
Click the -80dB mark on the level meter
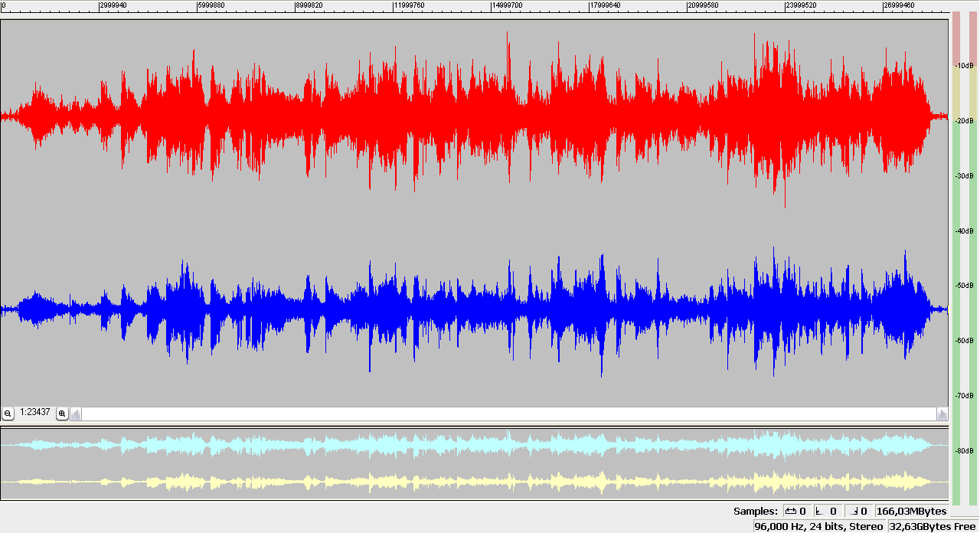click(964, 451)
